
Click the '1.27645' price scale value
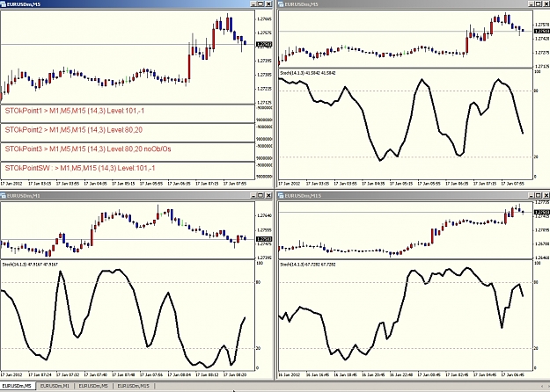[x=264, y=19]
